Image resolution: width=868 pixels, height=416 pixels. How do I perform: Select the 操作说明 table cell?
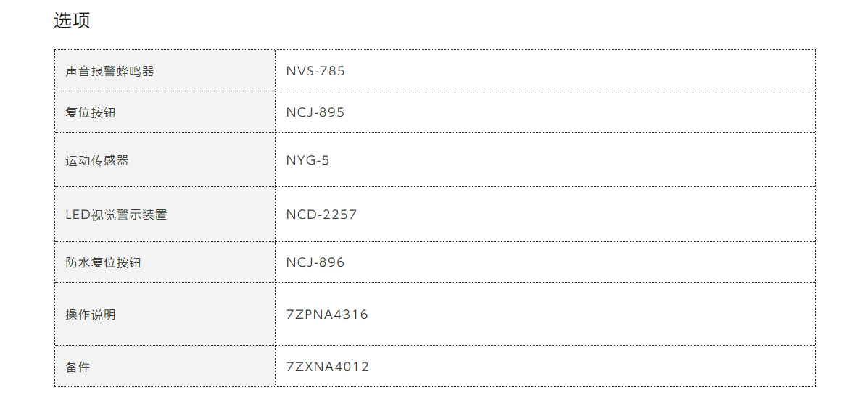pos(165,315)
